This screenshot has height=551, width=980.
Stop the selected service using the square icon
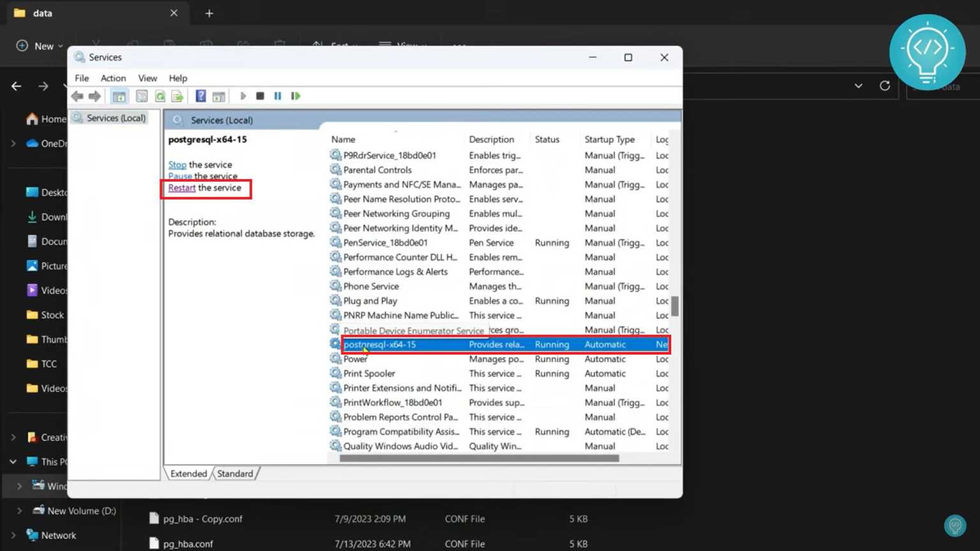coord(260,96)
